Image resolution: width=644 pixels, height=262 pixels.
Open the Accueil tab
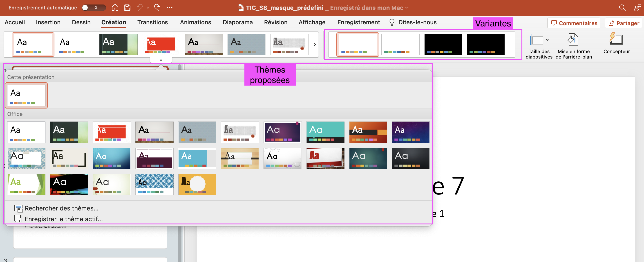pyautogui.click(x=15, y=22)
